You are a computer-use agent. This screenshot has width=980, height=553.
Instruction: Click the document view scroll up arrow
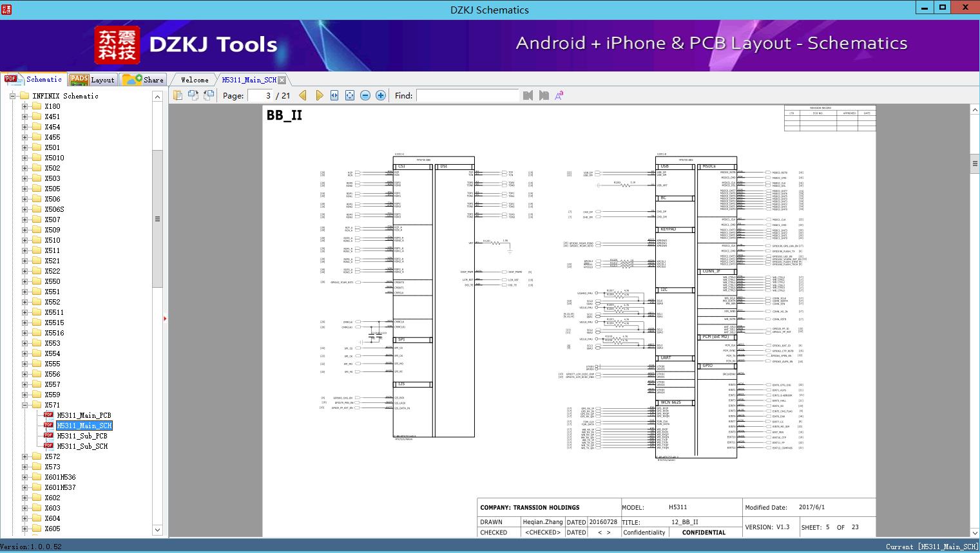(975, 110)
